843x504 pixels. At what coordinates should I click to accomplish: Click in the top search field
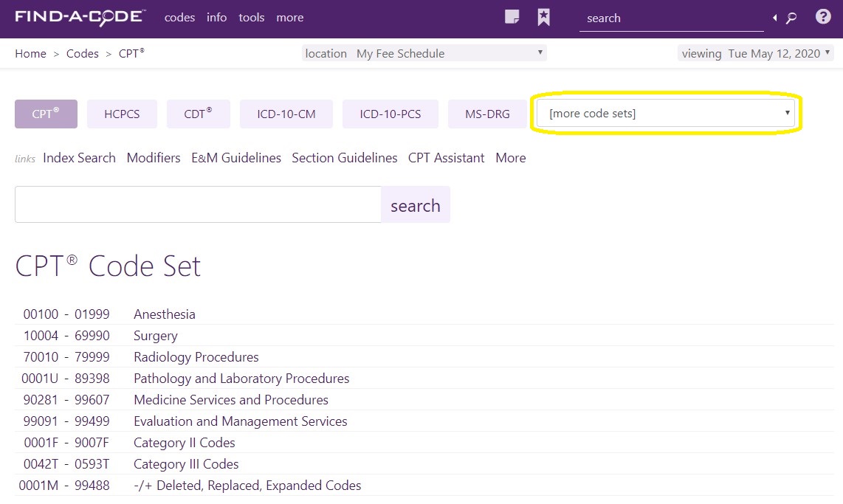672,18
